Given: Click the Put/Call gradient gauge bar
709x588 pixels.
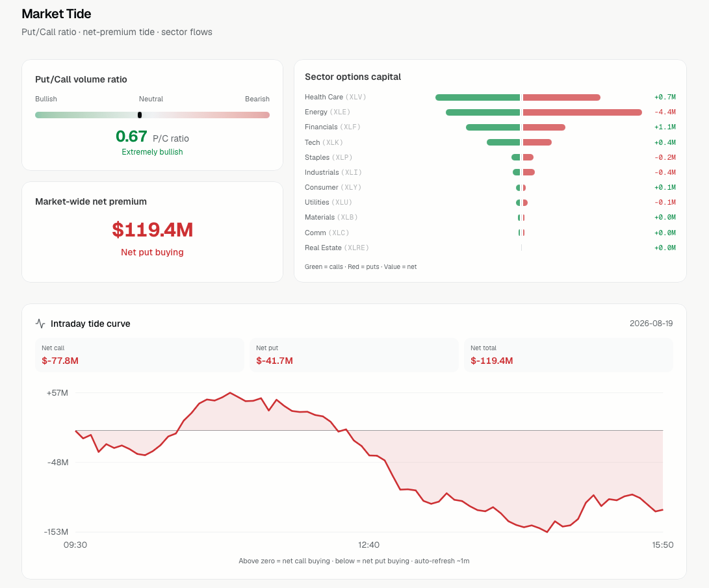Looking at the screenshot, I should 152,115.
